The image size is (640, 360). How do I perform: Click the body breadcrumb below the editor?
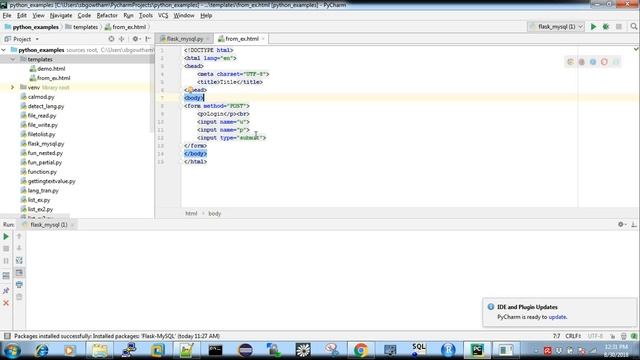[x=215, y=213]
